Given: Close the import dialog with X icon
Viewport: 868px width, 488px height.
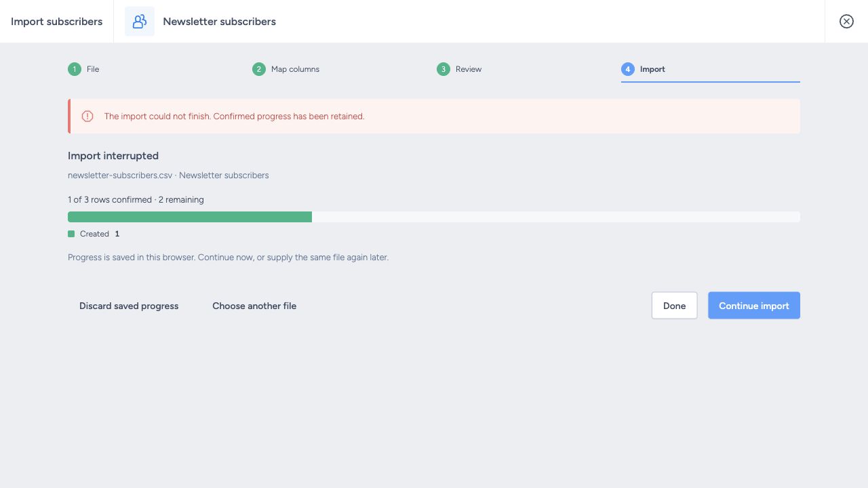Looking at the screenshot, I should point(846,21).
